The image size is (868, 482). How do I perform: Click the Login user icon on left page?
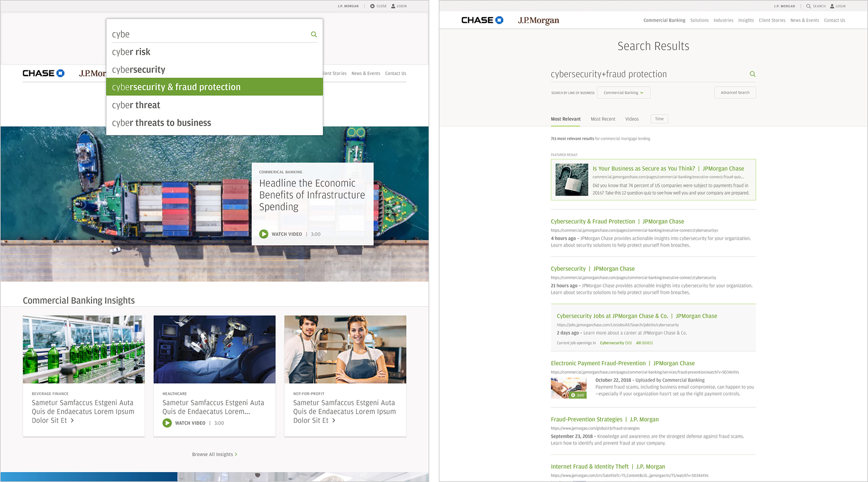click(393, 6)
